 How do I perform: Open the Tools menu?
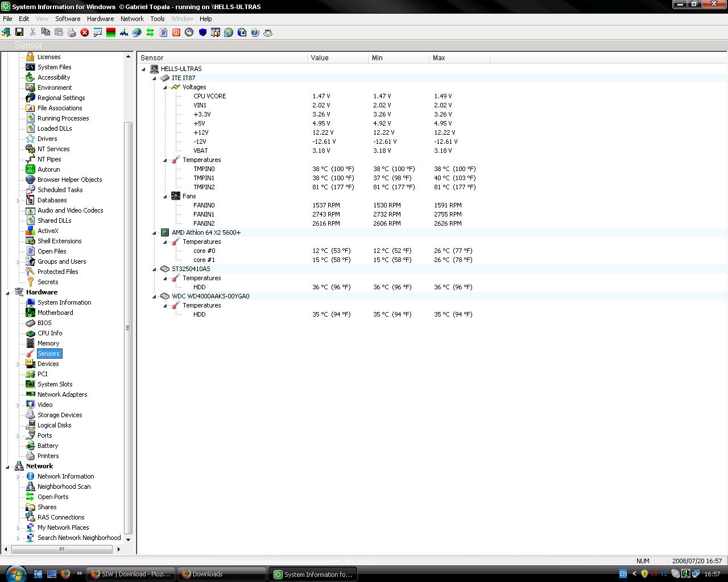click(158, 19)
